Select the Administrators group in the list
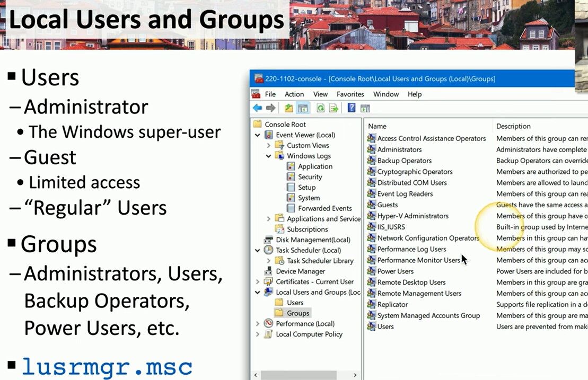This screenshot has height=380, width=588. pos(399,149)
